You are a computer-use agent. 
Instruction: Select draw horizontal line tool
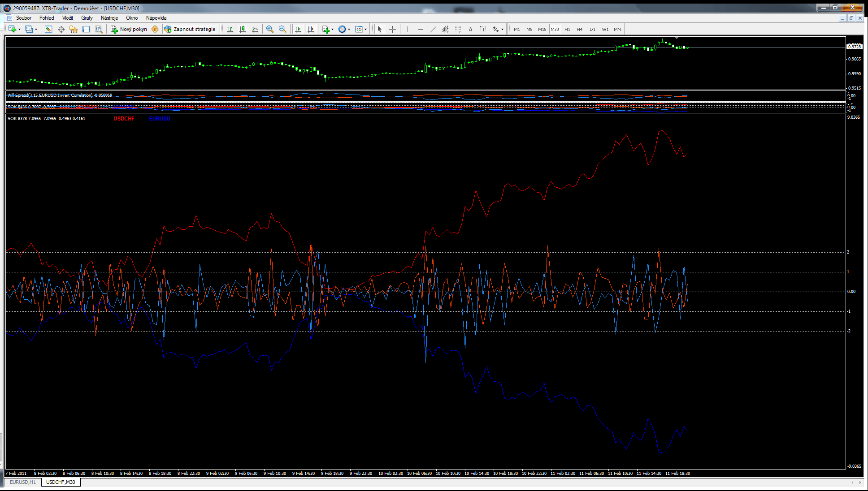[x=420, y=29]
